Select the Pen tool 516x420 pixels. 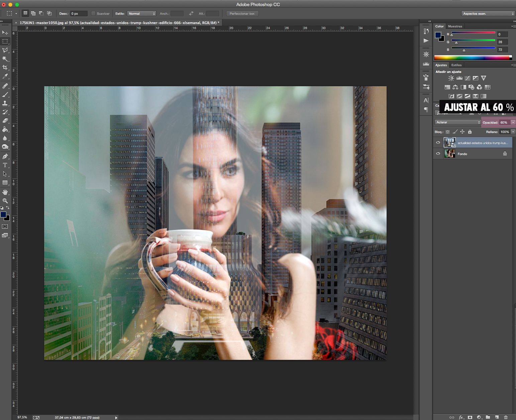click(x=5, y=156)
